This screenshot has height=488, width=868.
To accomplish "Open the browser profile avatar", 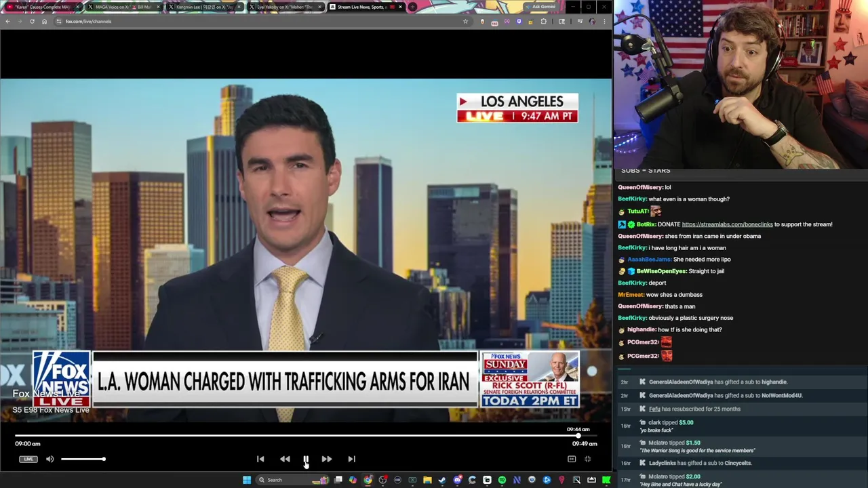I will (x=592, y=21).
